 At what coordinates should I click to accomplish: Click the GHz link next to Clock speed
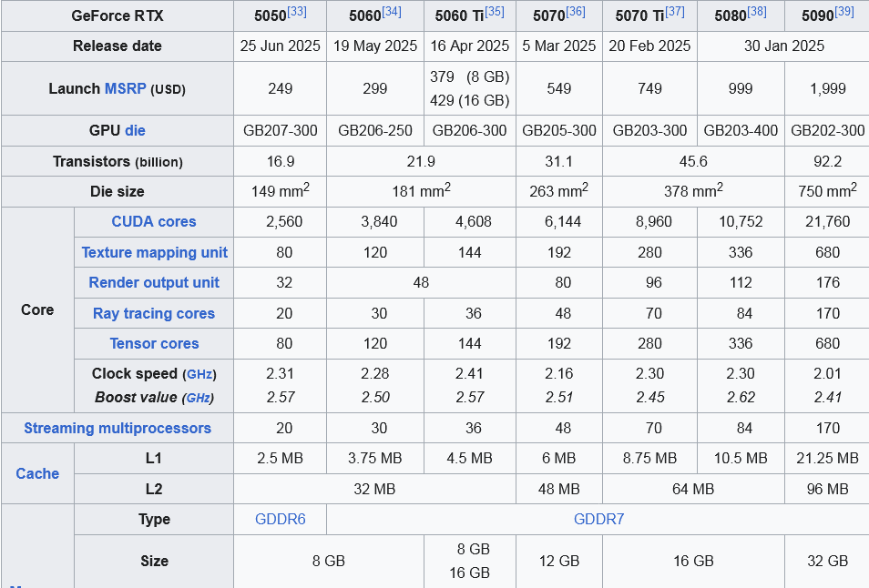(x=199, y=374)
